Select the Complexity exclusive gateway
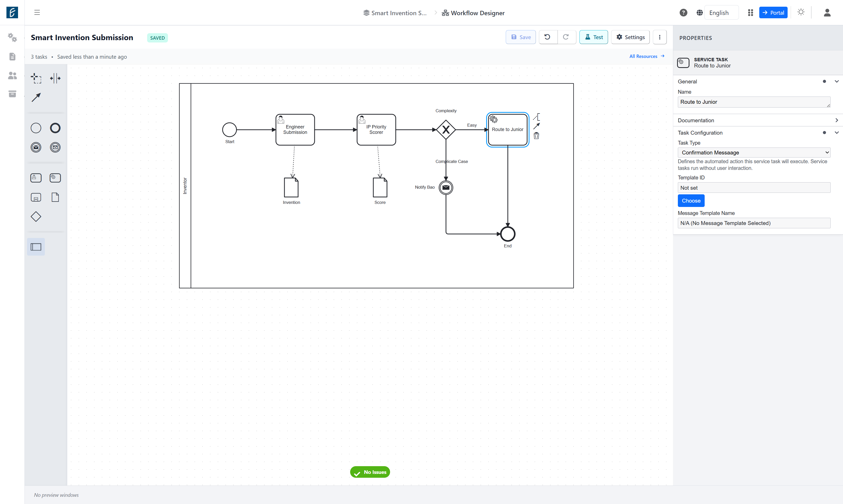 pos(446,130)
